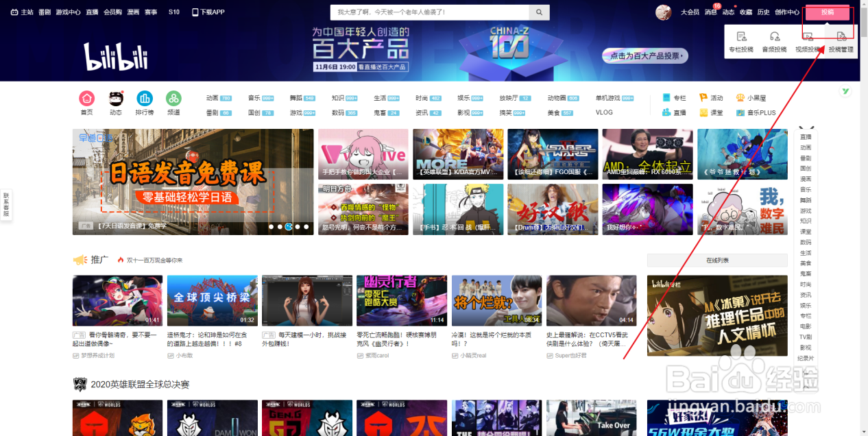Select 专栏投稿 upload option

tap(741, 43)
